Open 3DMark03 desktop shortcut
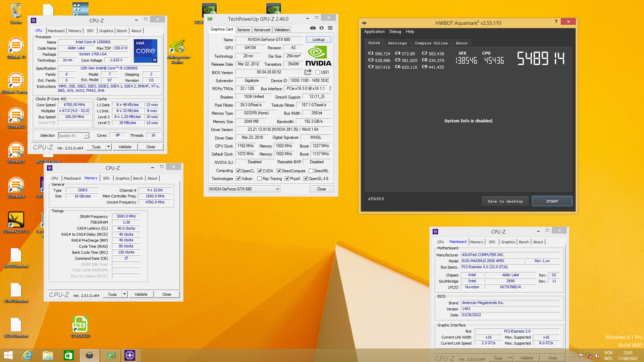644x362 pixels. click(16, 118)
